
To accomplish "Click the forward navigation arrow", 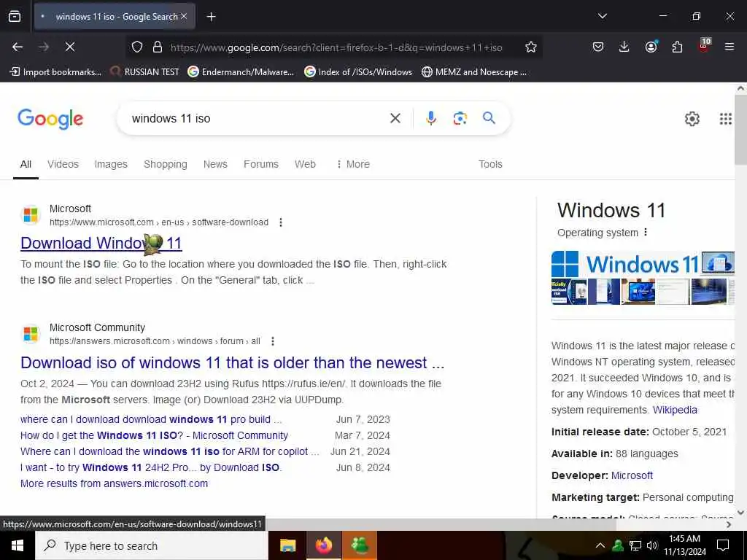I will click(44, 47).
